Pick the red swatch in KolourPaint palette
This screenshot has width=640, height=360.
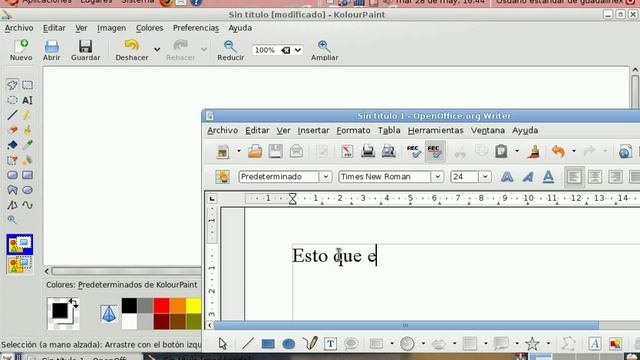pyautogui.click(x=161, y=305)
